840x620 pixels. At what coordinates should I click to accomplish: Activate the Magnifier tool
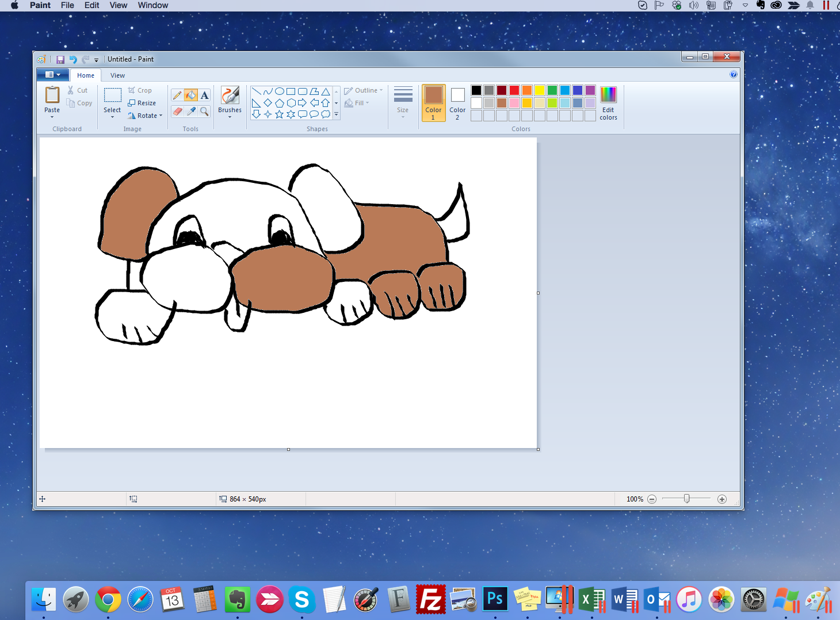204,111
